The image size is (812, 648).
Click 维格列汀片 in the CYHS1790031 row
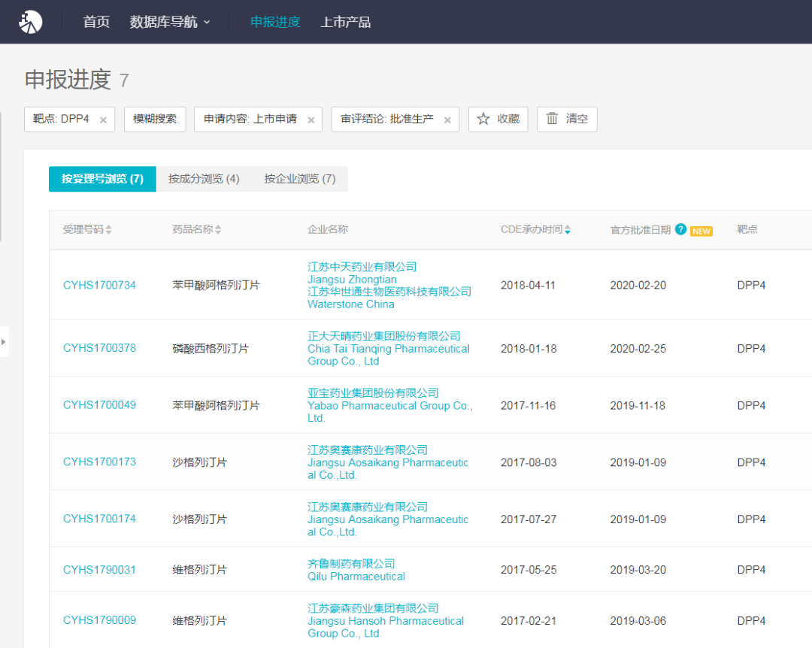pyautogui.click(x=199, y=570)
